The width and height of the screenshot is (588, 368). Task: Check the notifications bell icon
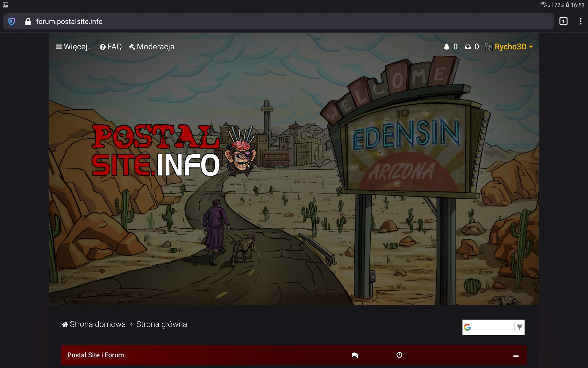pyautogui.click(x=447, y=47)
